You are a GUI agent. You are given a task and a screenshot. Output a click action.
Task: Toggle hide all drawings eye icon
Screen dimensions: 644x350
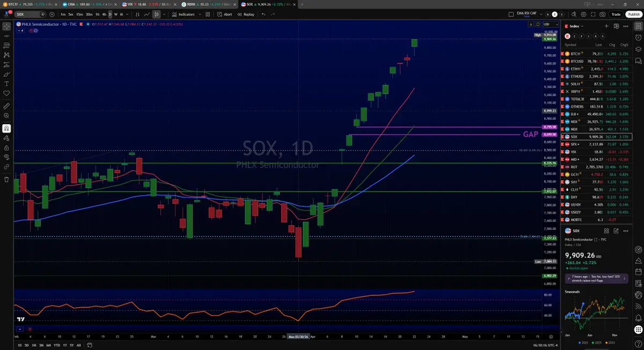[x=6, y=157]
